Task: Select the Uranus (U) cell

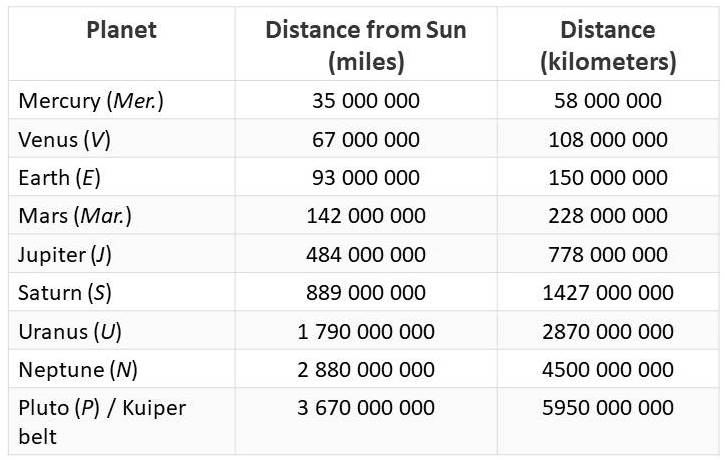Action: pos(70,332)
